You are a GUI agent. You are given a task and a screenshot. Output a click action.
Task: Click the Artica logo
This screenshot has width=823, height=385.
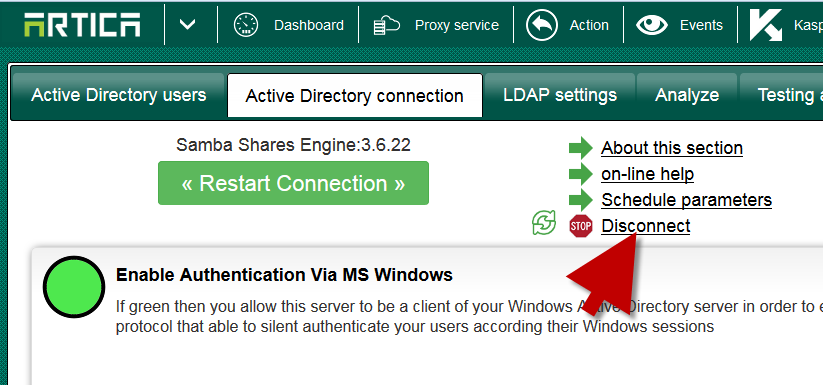coord(82,25)
